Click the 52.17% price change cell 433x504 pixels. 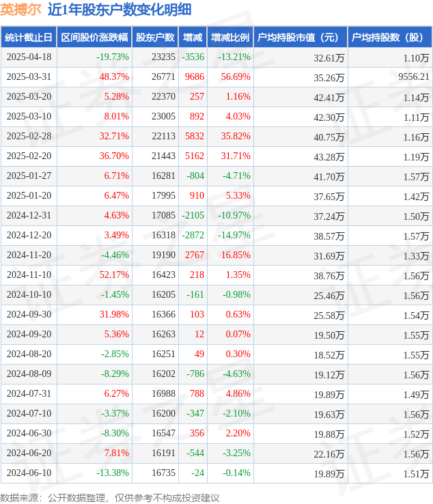point(114,275)
